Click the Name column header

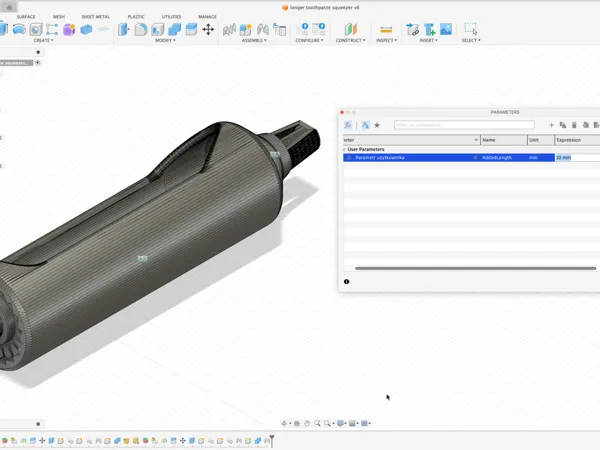(x=504, y=140)
